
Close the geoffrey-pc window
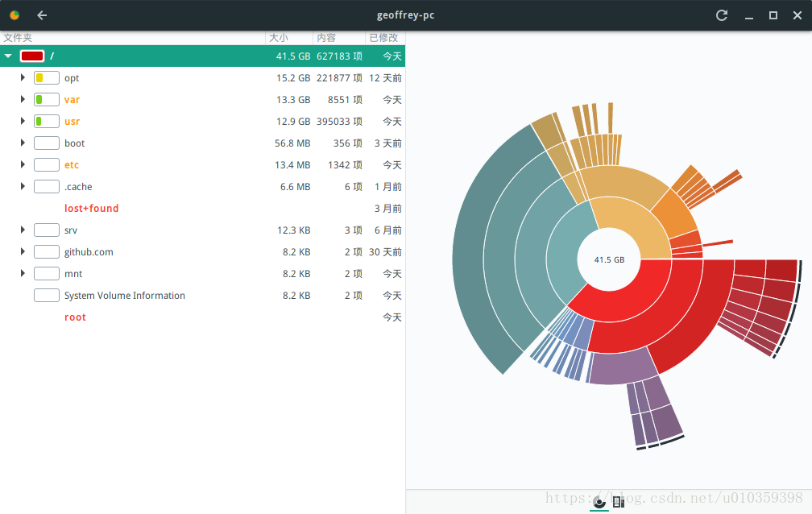coord(797,15)
